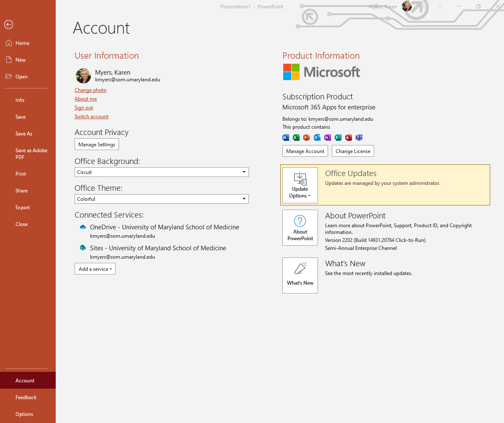The width and height of the screenshot is (504, 423).
Task: Click the Microsoft logo
Action: click(x=321, y=72)
